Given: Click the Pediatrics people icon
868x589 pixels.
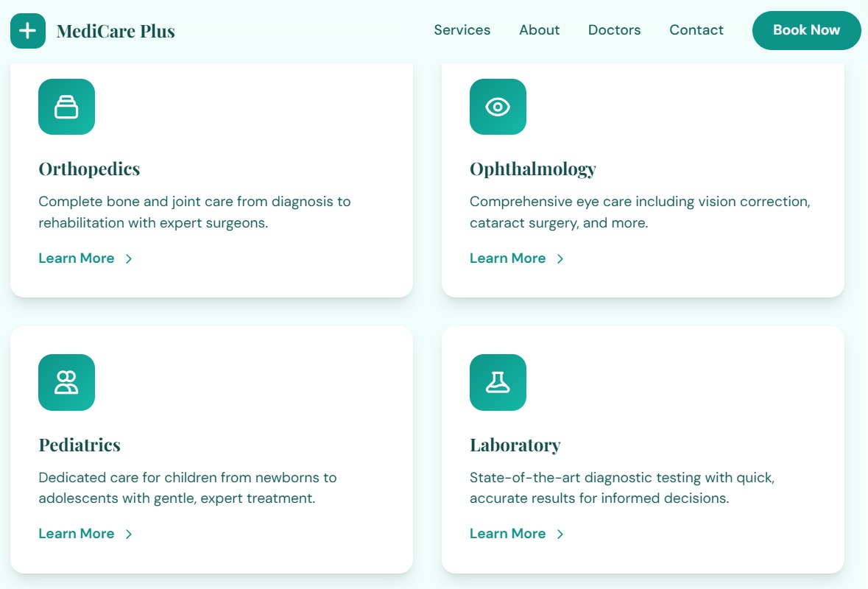Looking at the screenshot, I should (x=66, y=382).
